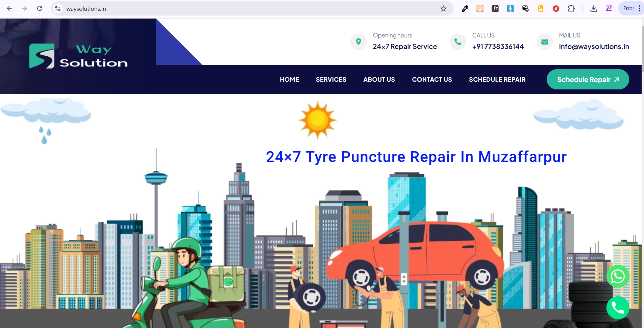View site information icon in address bar
Screen dimensions: 644x328
coord(58,8)
